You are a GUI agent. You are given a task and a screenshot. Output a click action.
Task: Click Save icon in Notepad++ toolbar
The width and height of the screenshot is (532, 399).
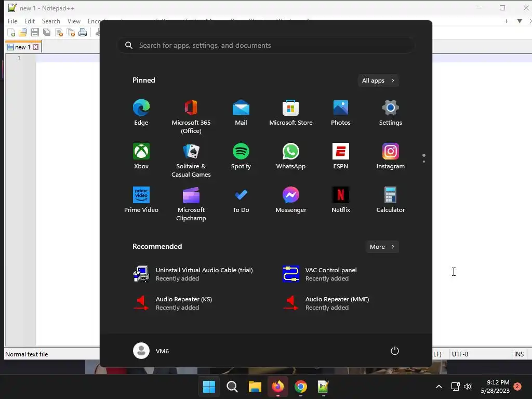(35, 32)
